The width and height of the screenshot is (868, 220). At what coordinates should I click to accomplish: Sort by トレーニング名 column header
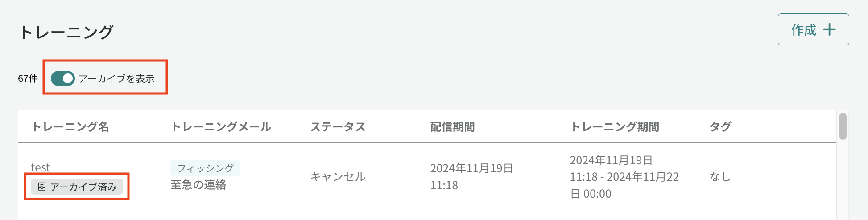click(x=70, y=127)
